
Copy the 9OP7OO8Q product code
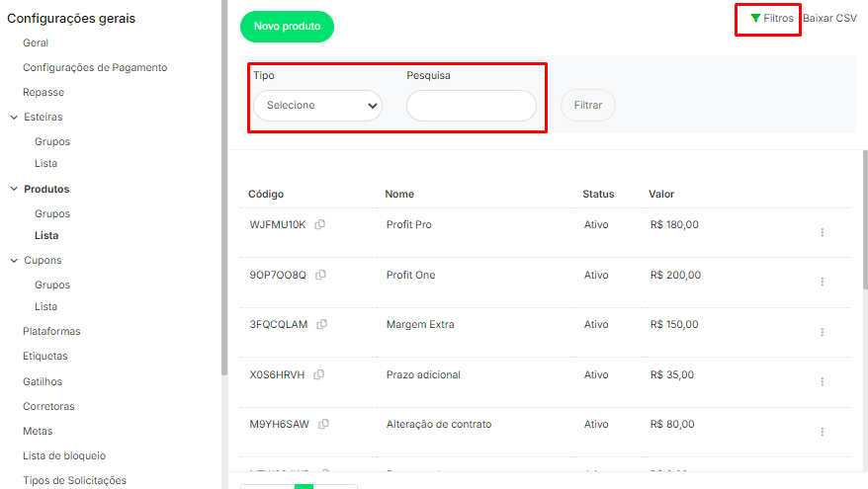(320, 275)
